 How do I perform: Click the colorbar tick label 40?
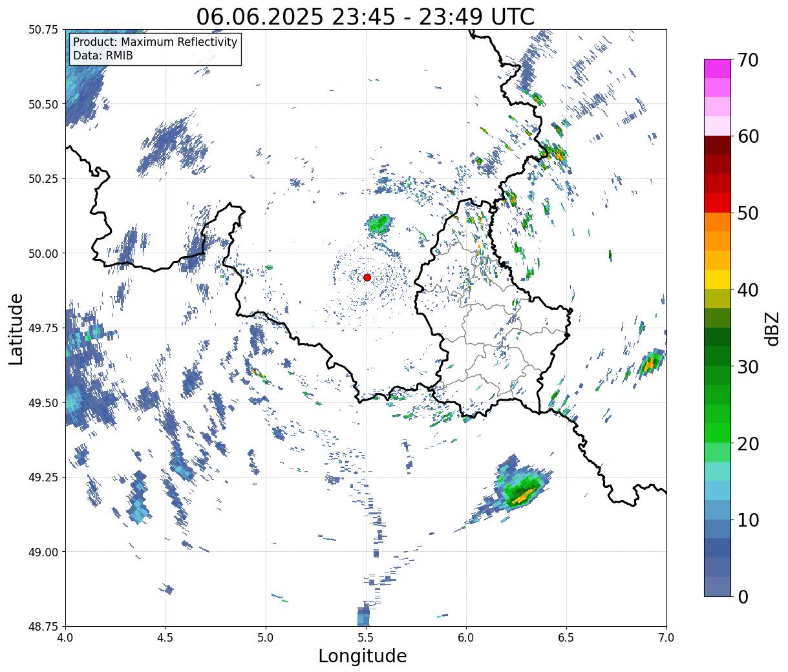749,290
